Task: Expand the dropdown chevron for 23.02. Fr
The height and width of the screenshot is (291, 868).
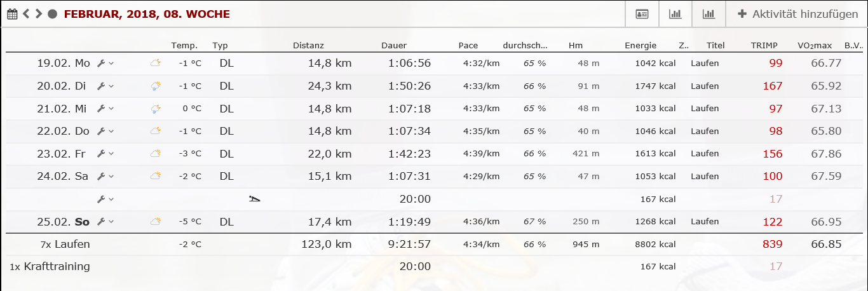Action: (111, 154)
